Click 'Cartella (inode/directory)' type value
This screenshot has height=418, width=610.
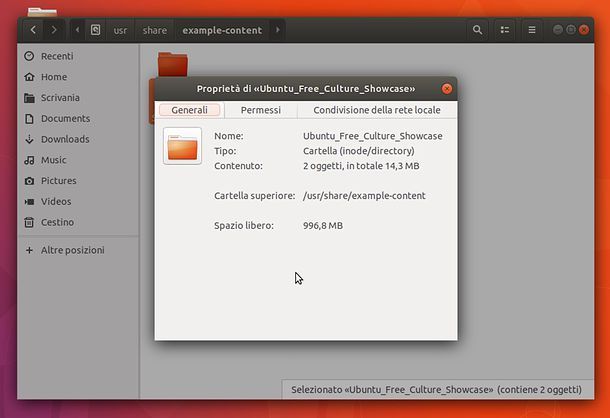coord(359,151)
